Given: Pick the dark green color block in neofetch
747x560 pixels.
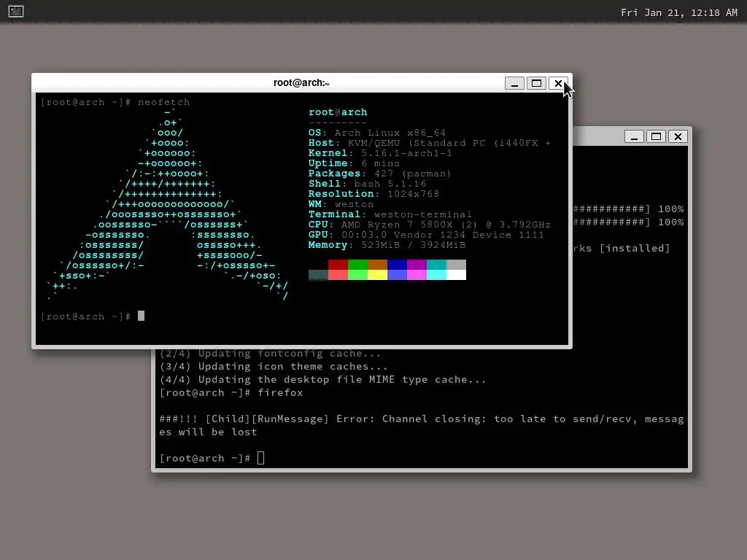Looking at the screenshot, I should click(x=357, y=265).
